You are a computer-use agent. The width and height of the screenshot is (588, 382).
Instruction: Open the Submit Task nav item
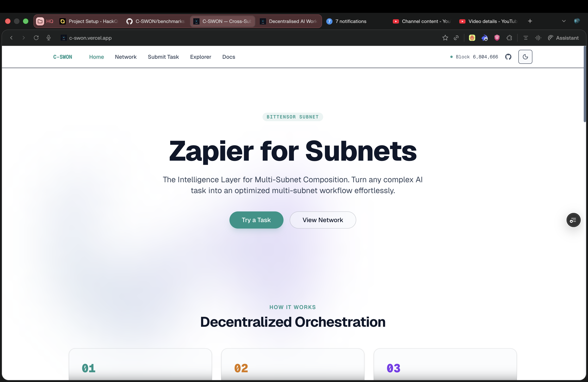(163, 57)
